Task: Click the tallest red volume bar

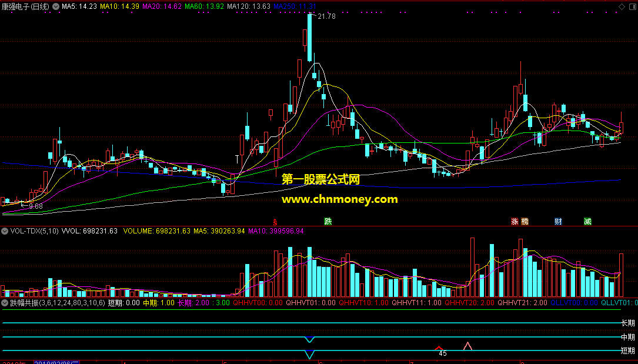Action: click(472, 267)
